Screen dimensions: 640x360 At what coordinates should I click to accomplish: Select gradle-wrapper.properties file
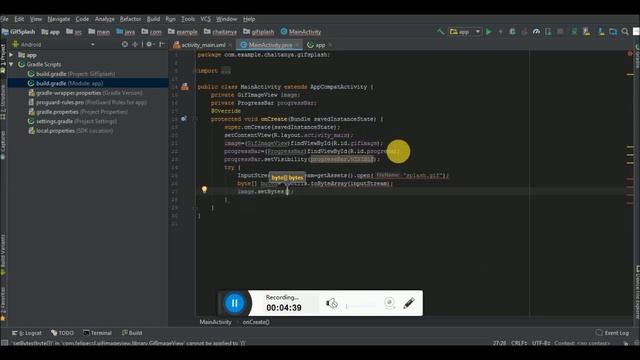[x=85, y=93]
